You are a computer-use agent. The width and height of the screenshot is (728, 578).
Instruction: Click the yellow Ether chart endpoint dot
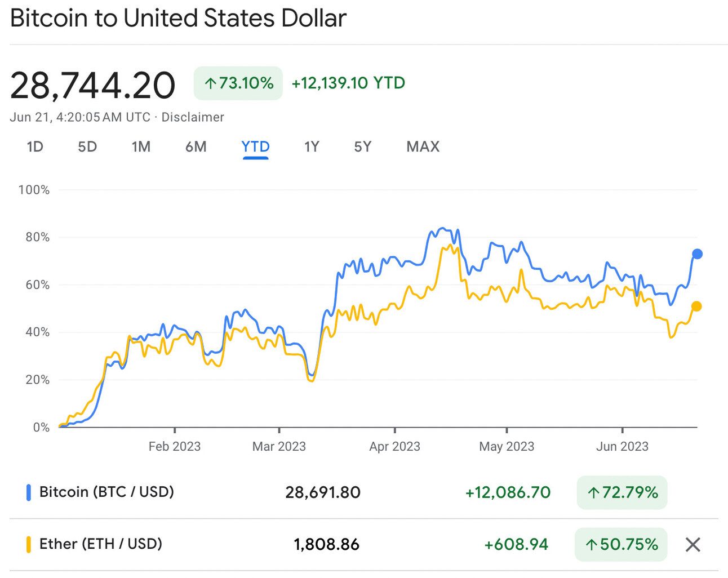point(696,306)
